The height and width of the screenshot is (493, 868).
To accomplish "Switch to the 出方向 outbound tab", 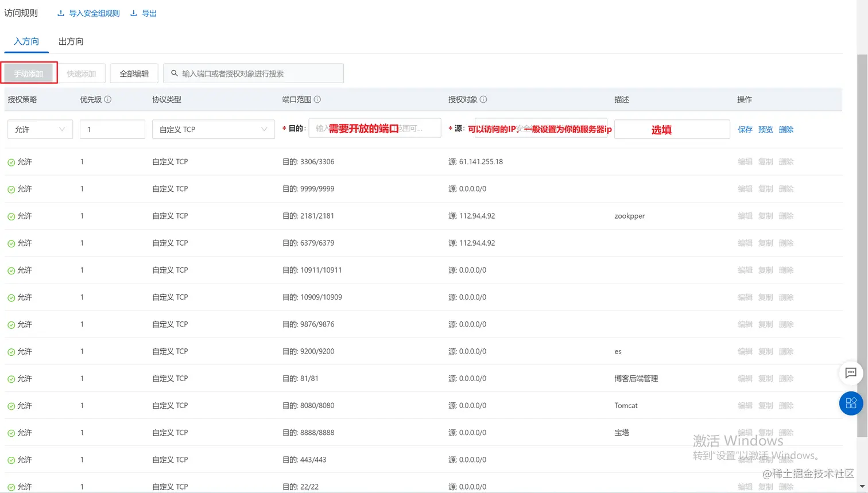I will pos(71,41).
